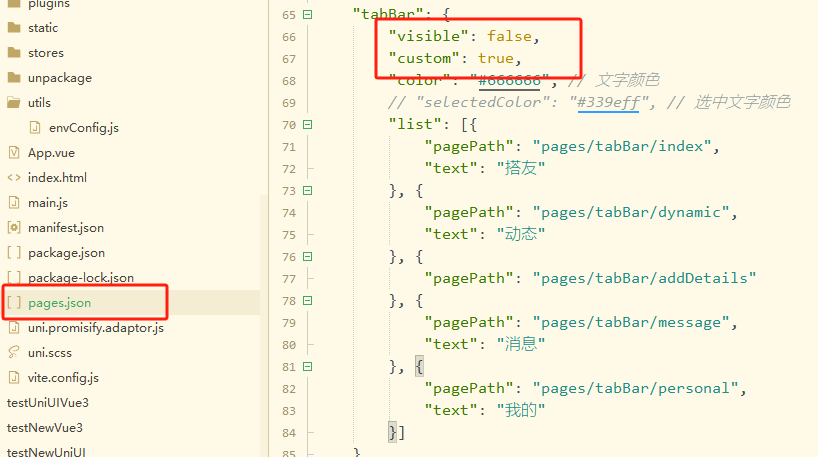Click the "pages/tabBar/dynamic" path string
This screenshot has width=818, height=457.
click(631, 212)
